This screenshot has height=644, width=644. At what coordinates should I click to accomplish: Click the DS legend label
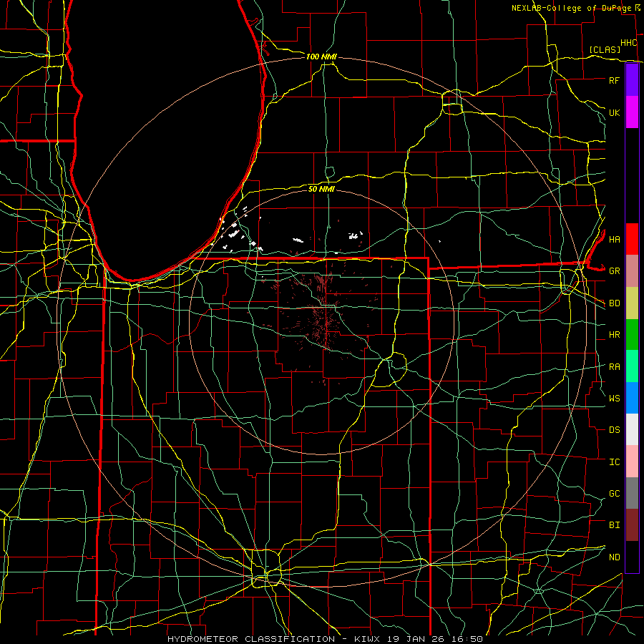[x=614, y=429]
